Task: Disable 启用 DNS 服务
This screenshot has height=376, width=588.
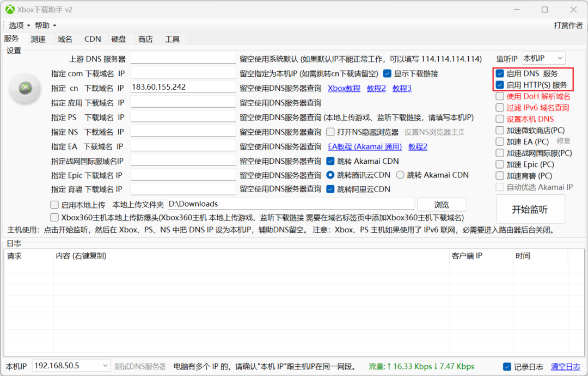Action: 499,73
